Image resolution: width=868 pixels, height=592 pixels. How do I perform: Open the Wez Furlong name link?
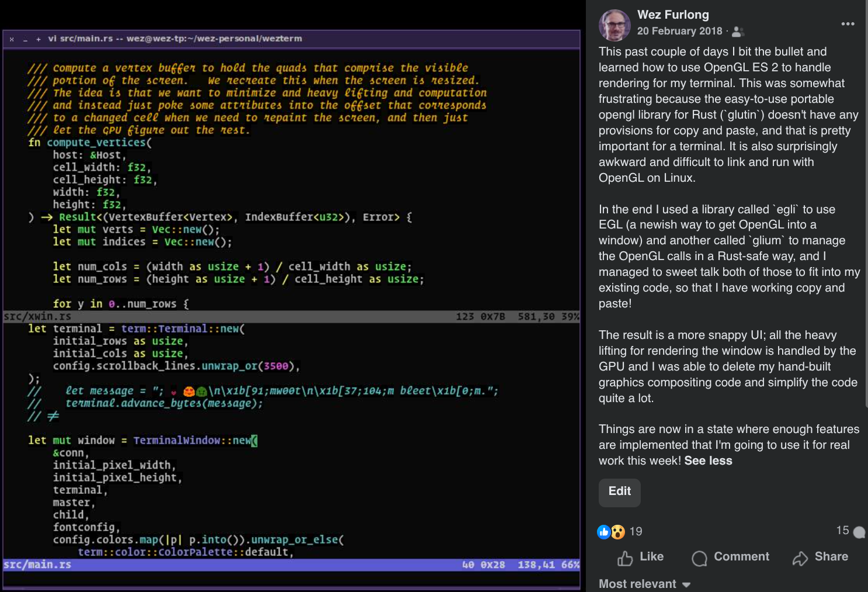pos(673,15)
